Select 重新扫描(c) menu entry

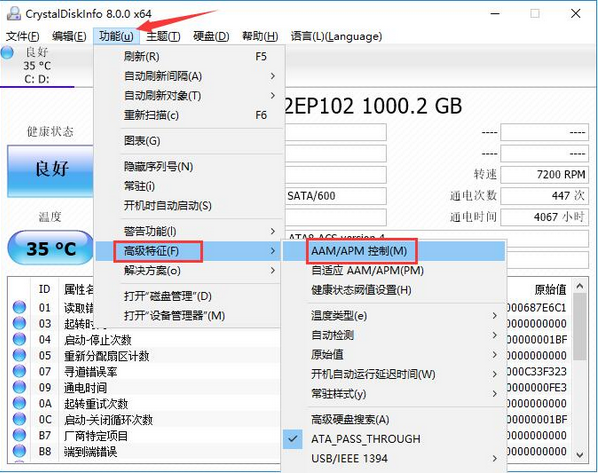coord(190,115)
